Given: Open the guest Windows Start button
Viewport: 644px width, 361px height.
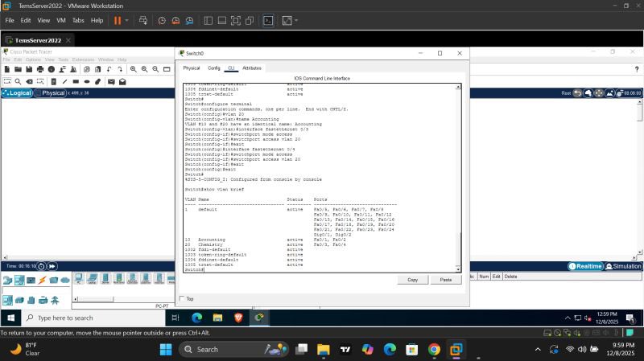Looking at the screenshot, I should point(11,318).
